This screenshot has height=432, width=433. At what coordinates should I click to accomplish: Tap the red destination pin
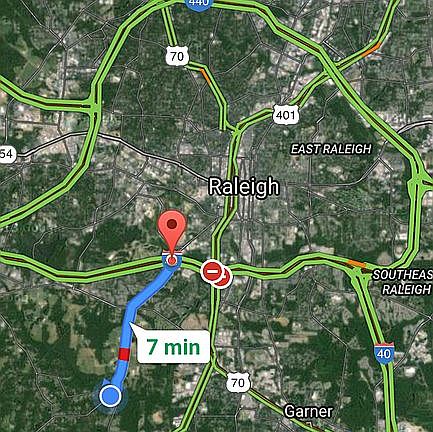172,232
